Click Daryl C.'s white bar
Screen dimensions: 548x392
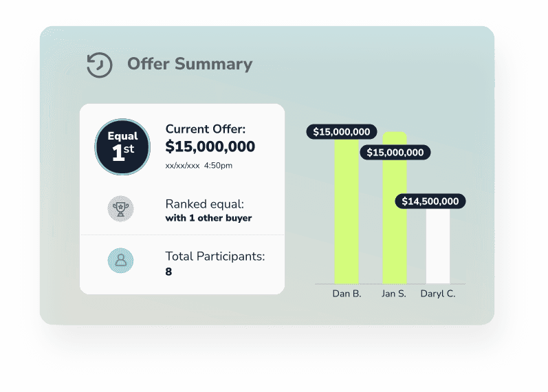(438, 246)
